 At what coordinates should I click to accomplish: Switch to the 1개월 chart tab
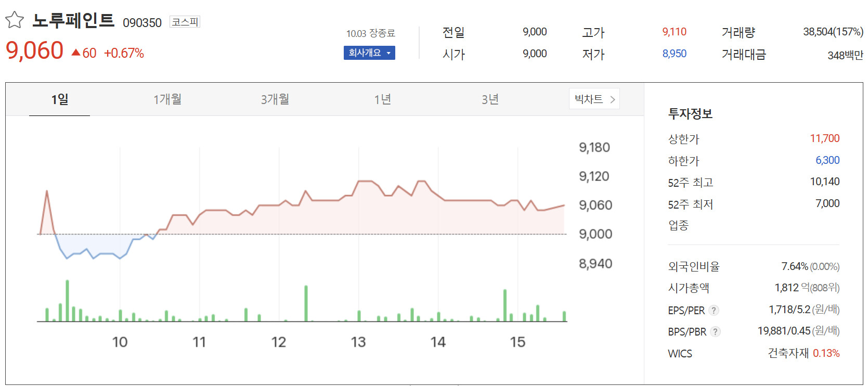167,99
